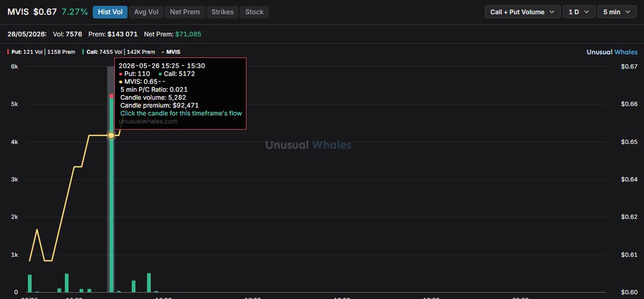Select the Stock tab
Image resolution: width=644 pixels, height=299 pixels.
pyautogui.click(x=254, y=12)
